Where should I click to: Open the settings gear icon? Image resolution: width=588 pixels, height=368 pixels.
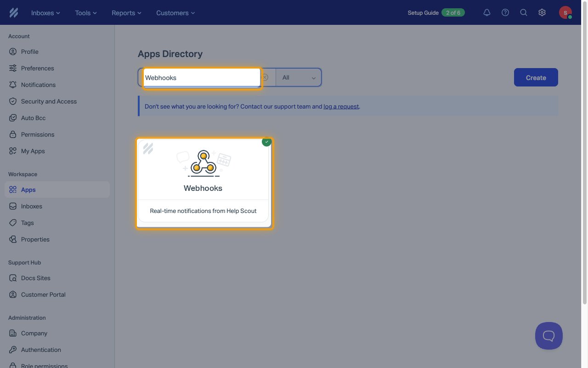[x=542, y=13]
